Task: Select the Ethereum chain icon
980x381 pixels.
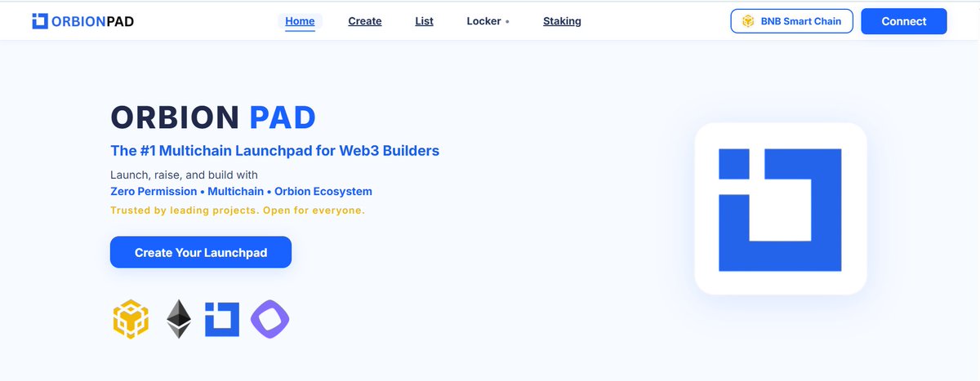Action: pyautogui.click(x=179, y=319)
